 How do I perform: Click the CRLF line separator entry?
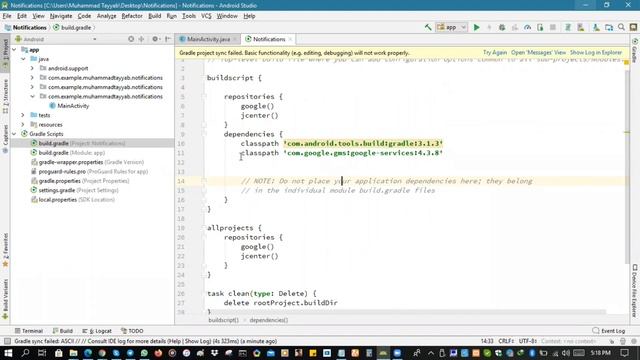click(x=506, y=341)
